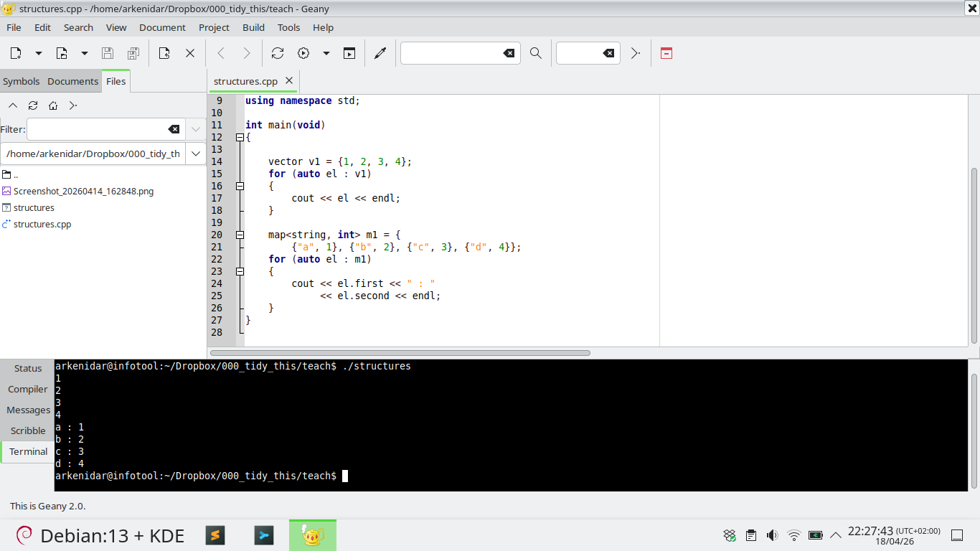The width and height of the screenshot is (980, 551).
Task: Open the color chooser toolbar icon
Action: click(380, 53)
